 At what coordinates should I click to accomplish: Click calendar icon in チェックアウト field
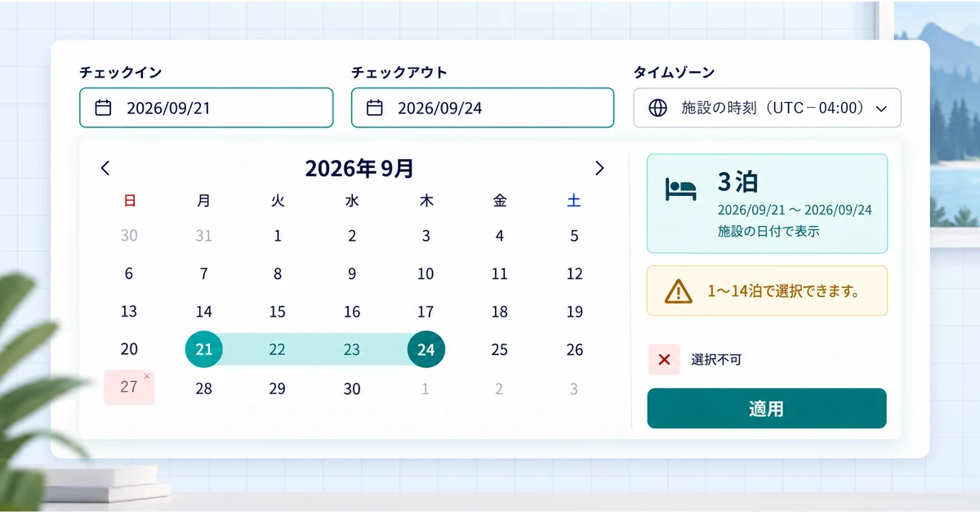point(375,108)
